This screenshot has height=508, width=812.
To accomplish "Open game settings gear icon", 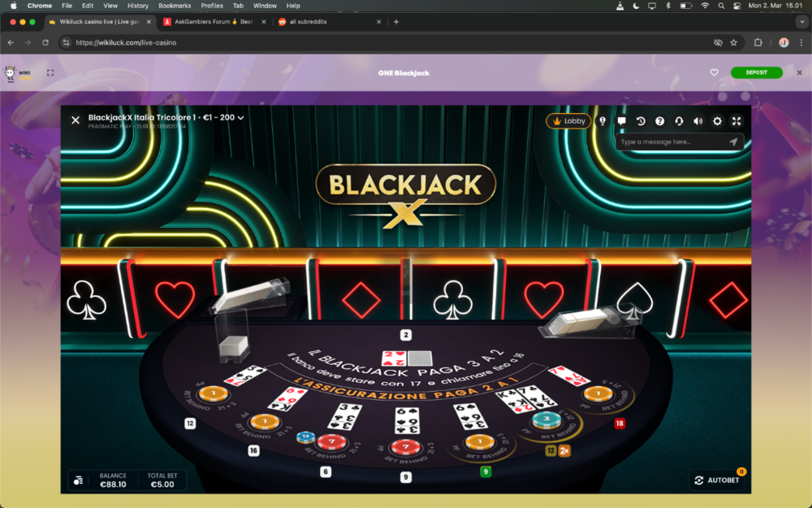I will tap(717, 121).
